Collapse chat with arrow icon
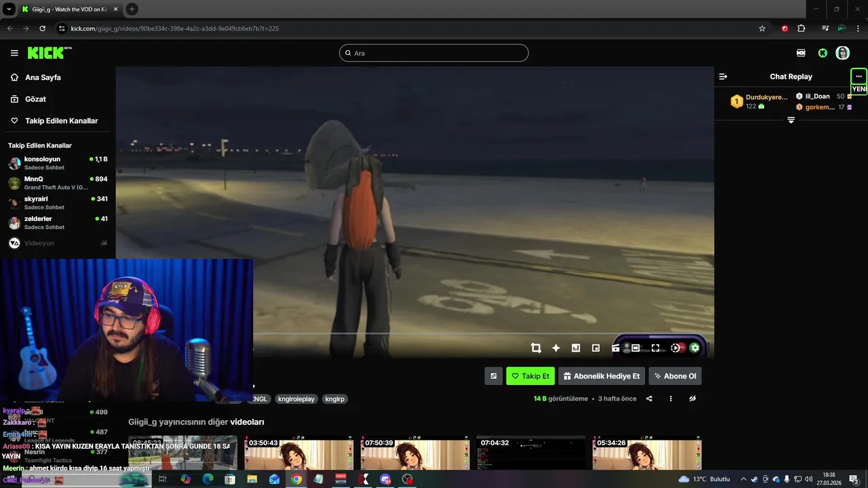The image size is (868, 488). [x=723, y=77]
